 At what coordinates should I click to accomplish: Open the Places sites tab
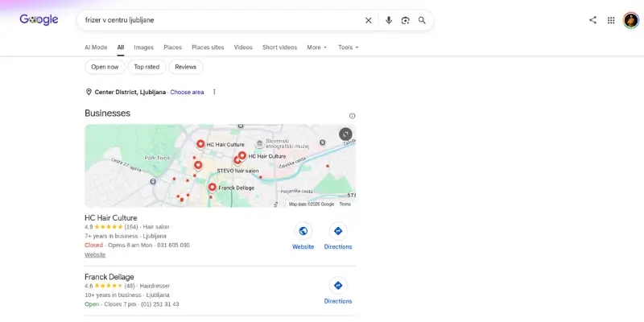click(208, 47)
